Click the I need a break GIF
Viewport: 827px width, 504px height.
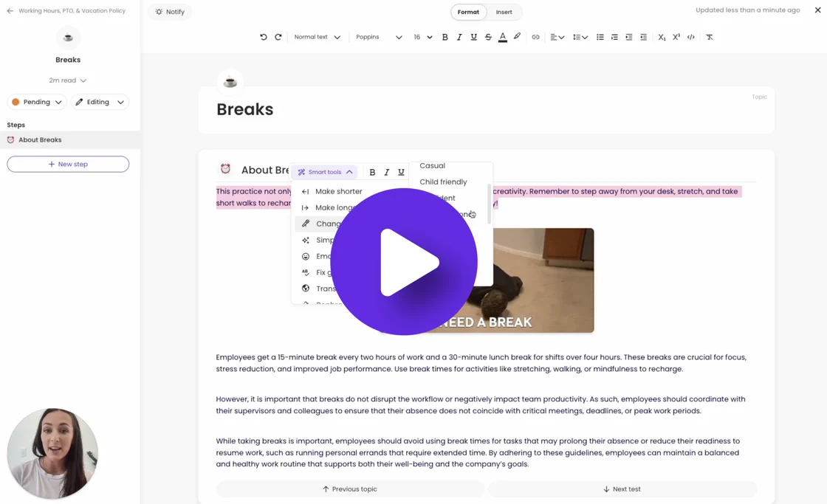(536, 280)
